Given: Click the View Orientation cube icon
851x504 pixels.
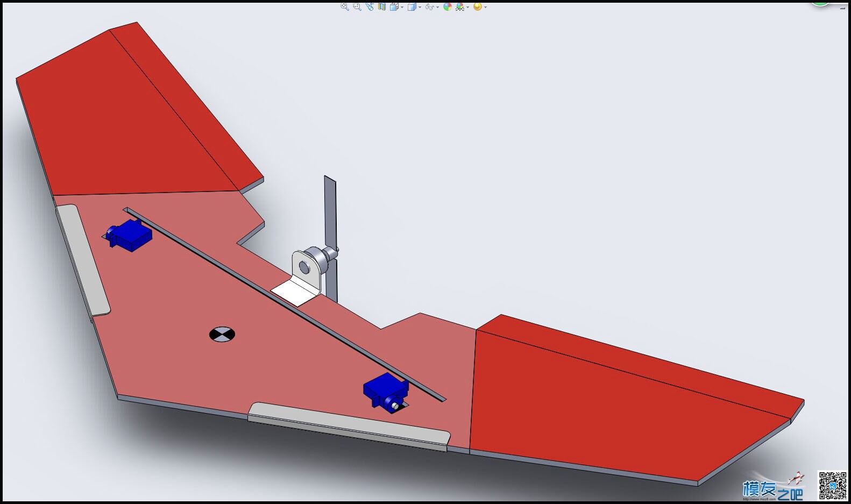Looking at the screenshot, I should (x=394, y=7).
